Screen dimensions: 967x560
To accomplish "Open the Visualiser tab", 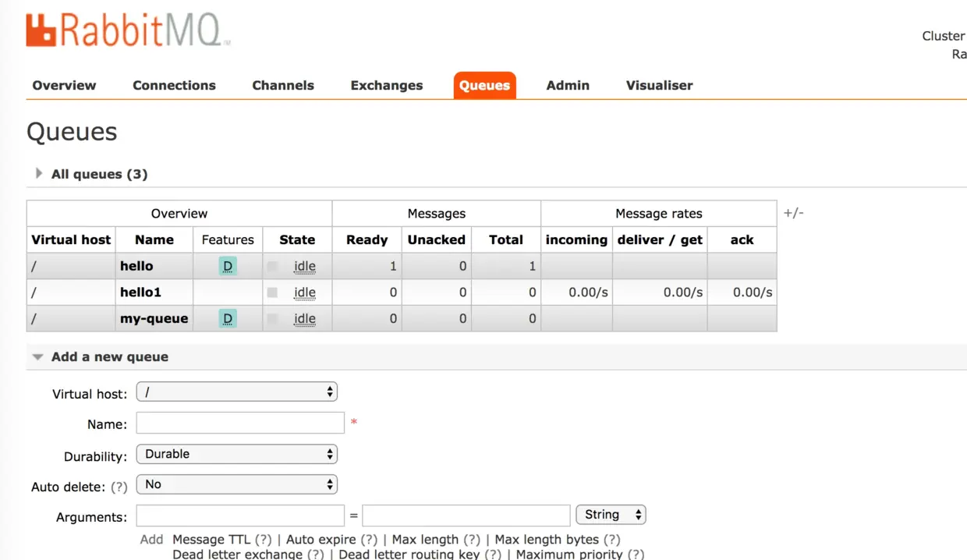I will pyautogui.click(x=659, y=86).
